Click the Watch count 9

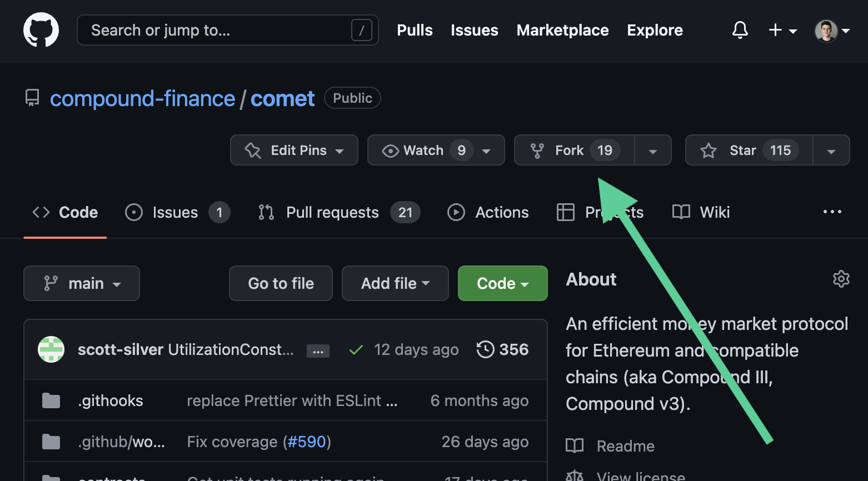[461, 150]
